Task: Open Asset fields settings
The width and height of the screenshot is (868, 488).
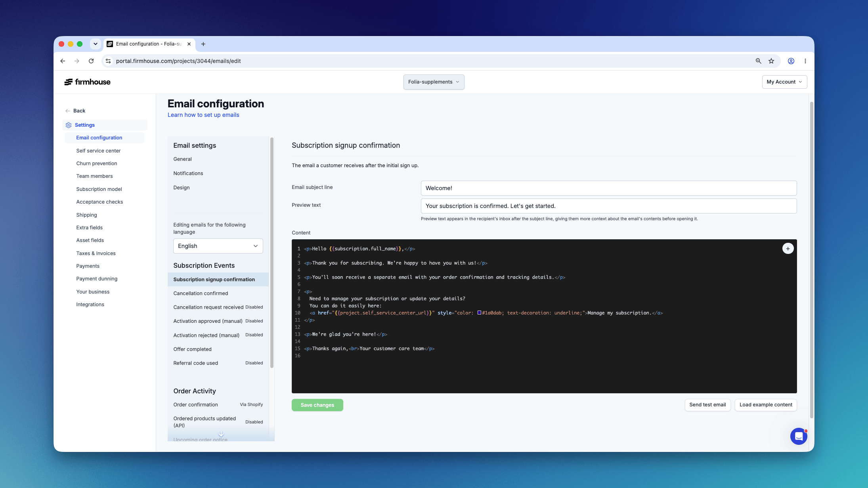Action: coord(90,240)
